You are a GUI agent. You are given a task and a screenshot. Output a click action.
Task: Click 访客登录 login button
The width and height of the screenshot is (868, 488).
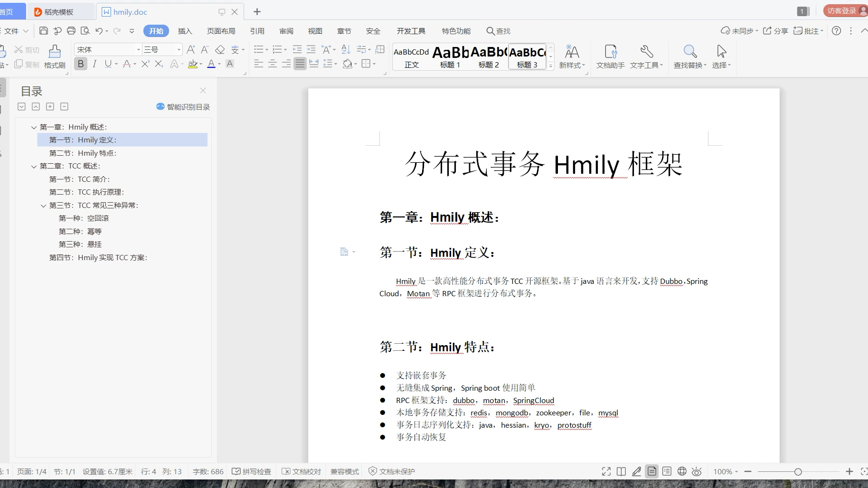point(845,11)
